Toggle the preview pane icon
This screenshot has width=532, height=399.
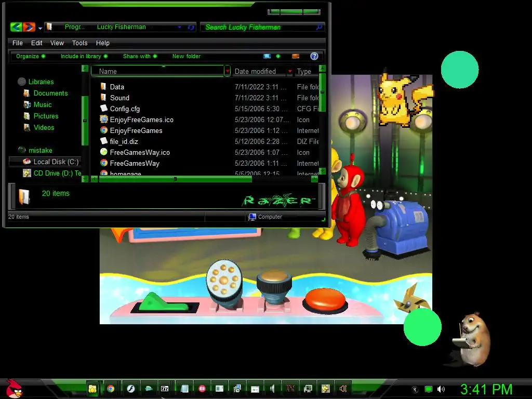pos(296,56)
